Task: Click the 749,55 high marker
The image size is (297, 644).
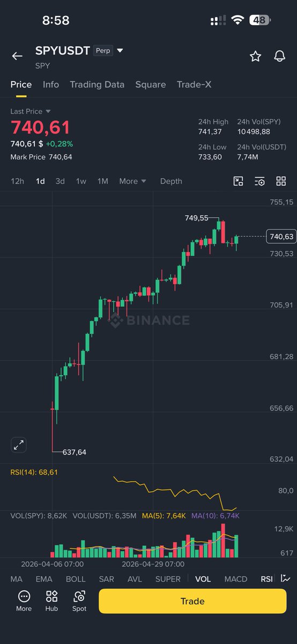Action: click(196, 218)
